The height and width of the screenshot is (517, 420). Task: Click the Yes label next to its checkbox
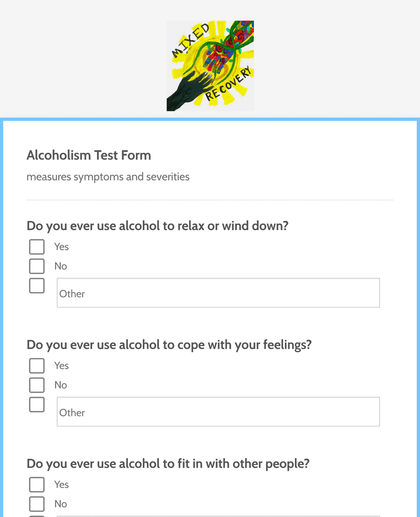(x=61, y=247)
